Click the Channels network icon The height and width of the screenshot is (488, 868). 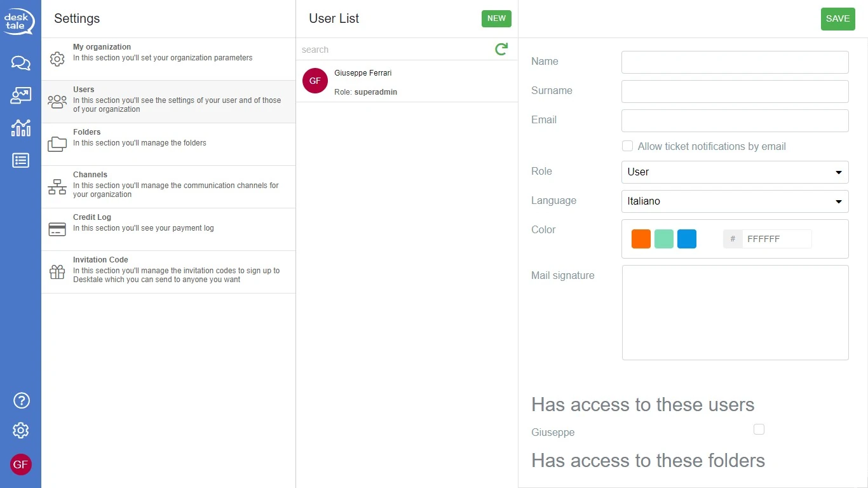tap(57, 187)
